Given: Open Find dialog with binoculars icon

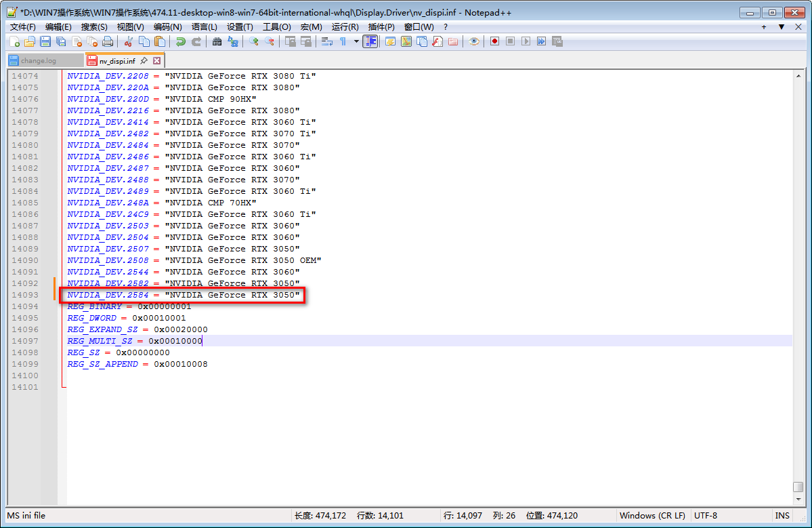Looking at the screenshot, I should click(x=217, y=41).
